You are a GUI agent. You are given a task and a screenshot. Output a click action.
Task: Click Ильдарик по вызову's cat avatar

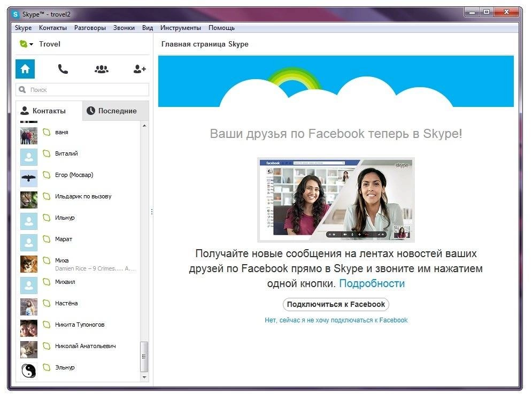tap(29, 200)
